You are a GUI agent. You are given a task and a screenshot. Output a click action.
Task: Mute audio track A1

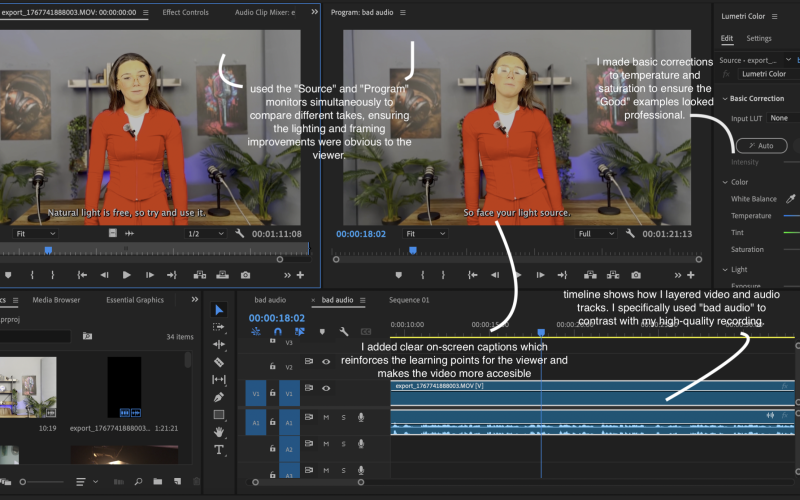coord(325,417)
